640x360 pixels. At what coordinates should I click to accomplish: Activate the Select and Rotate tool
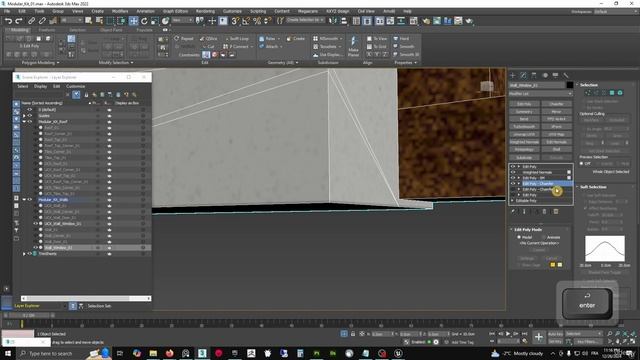coord(144,21)
